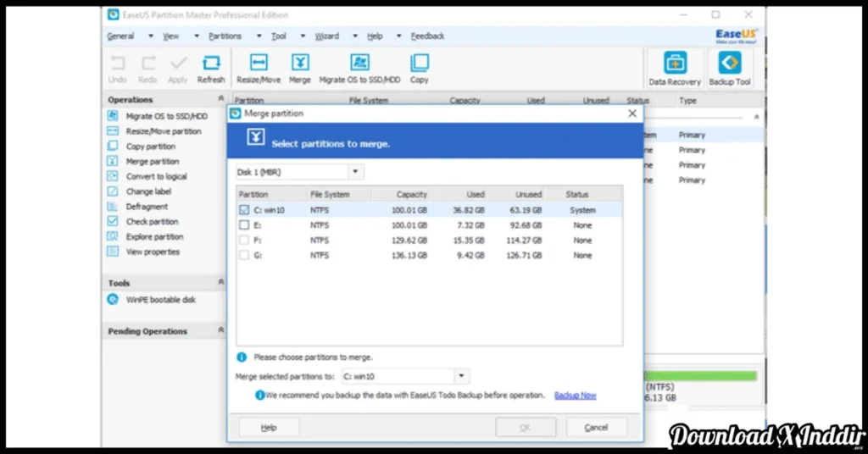Viewport: 868px width, 454px height.
Task: Expand the Partitions menu arrow
Action: click(x=259, y=36)
